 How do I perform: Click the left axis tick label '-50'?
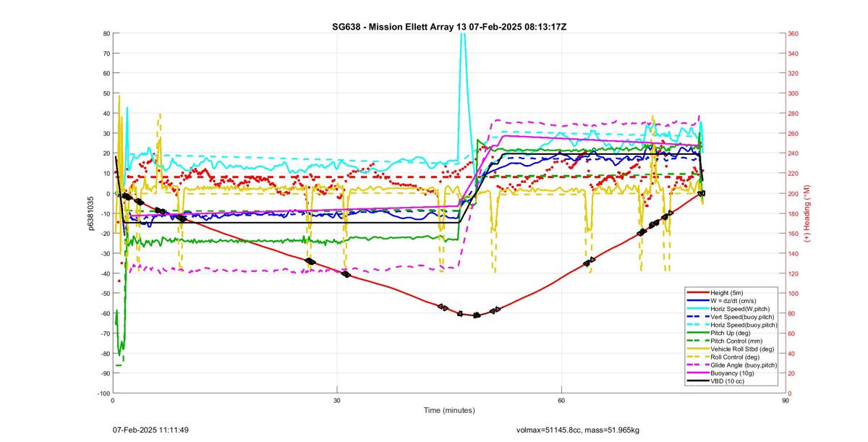click(104, 293)
